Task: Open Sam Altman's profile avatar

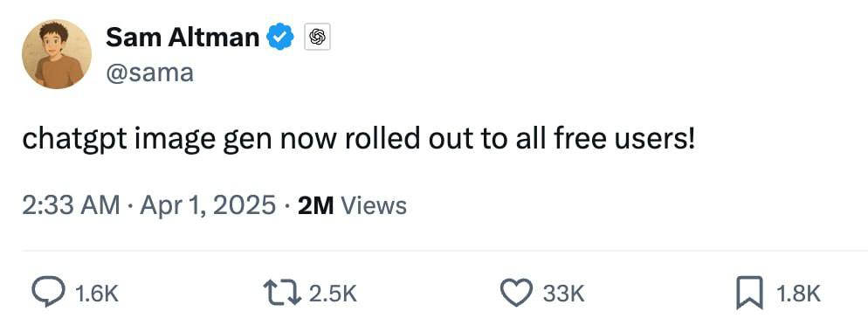Action: pos(57,54)
